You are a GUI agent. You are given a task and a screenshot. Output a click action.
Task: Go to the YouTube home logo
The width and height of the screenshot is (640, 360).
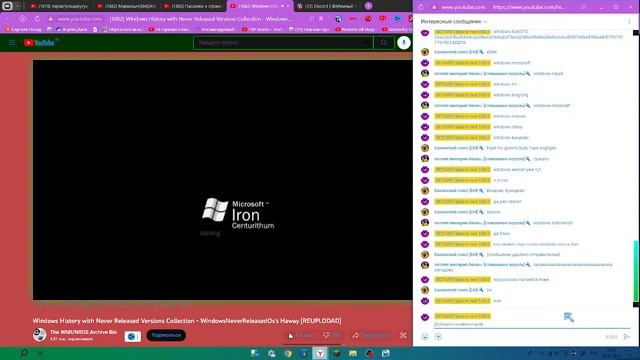39,42
